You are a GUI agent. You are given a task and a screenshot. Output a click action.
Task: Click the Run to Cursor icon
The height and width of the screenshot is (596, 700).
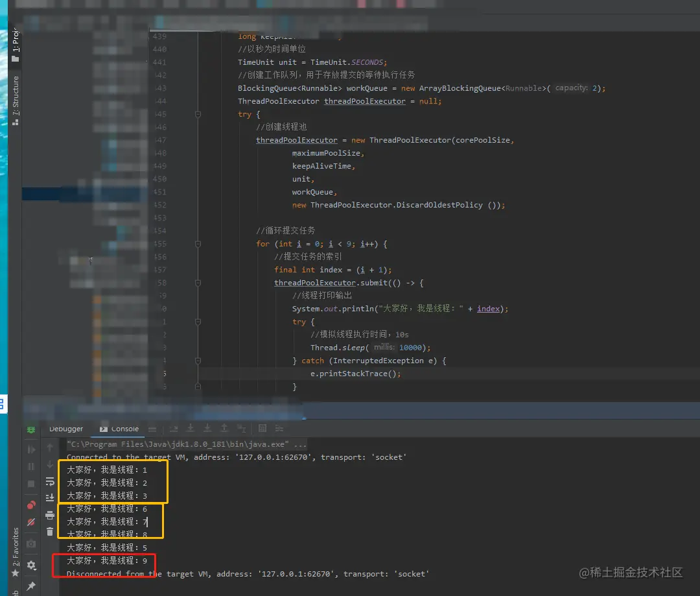point(241,429)
